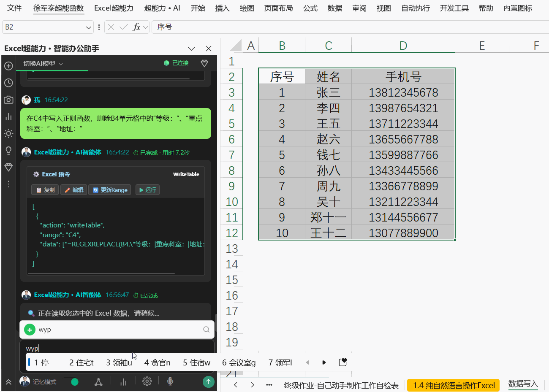The width and height of the screenshot is (549, 392).
Task: Go to previous IME candidate page arrow
Action: pos(308,362)
